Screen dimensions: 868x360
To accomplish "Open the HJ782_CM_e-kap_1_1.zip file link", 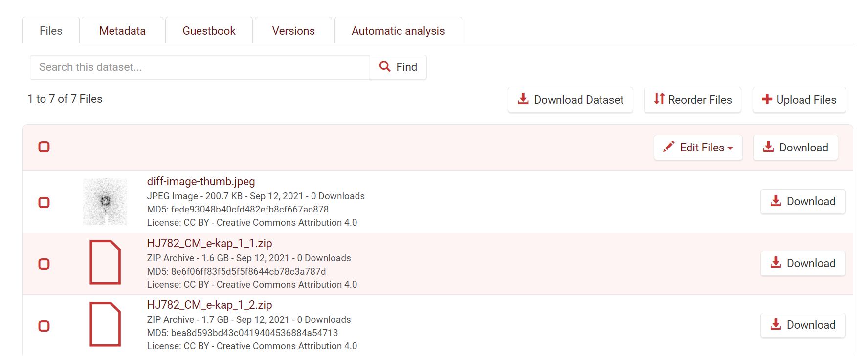I will [209, 243].
